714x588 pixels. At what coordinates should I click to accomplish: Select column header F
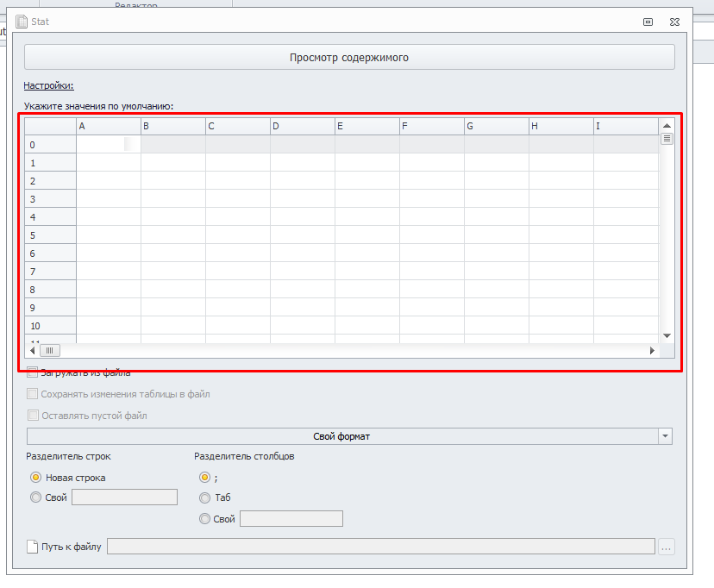(x=432, y=126)
